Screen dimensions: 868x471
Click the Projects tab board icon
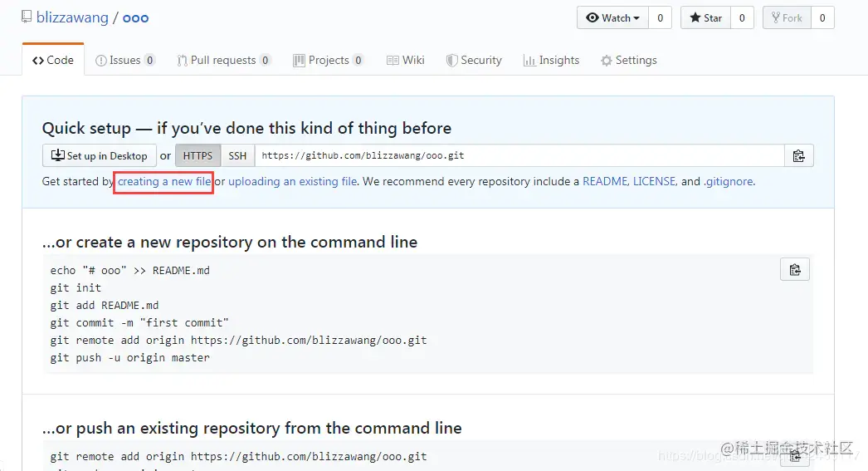[299, 61]
